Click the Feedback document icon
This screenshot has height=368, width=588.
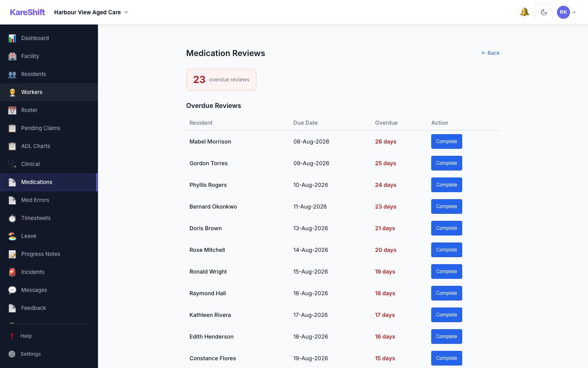(12, 308)
